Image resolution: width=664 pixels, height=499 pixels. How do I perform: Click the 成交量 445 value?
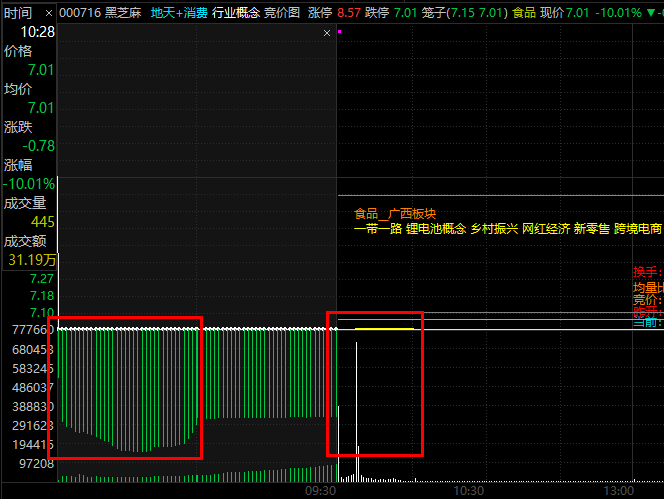43,222
